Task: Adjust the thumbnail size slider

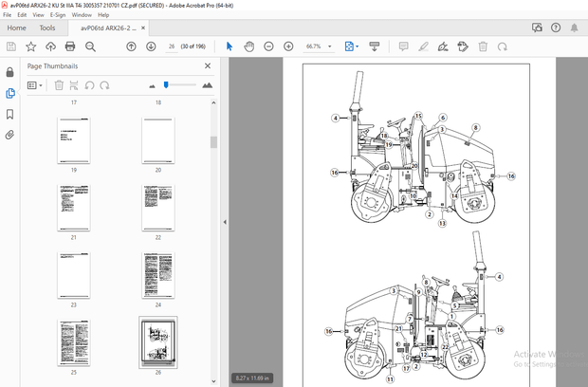Action: (166, 85)
